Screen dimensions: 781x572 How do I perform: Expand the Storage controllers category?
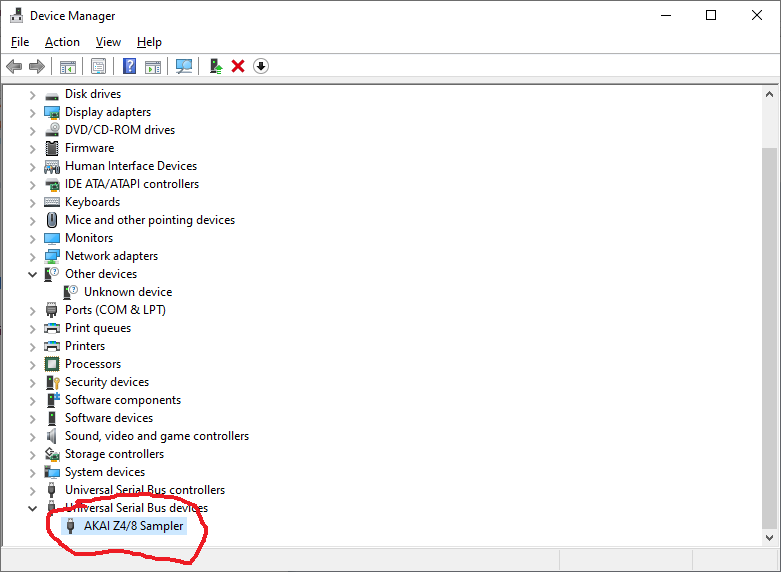pyautogui.click(x=32, y=455)
